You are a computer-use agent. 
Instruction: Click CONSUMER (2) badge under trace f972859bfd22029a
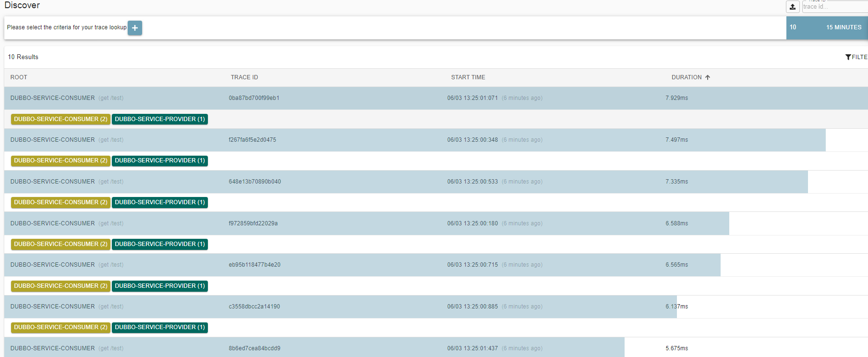(60, 244)
